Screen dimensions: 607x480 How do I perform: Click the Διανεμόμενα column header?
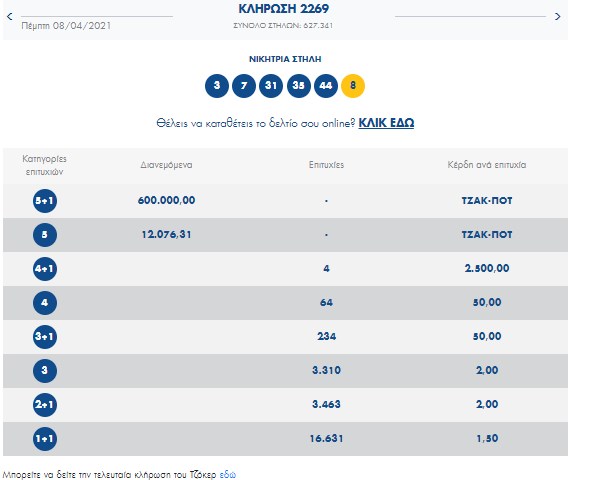pyautogui.click(x=166, y=165)
